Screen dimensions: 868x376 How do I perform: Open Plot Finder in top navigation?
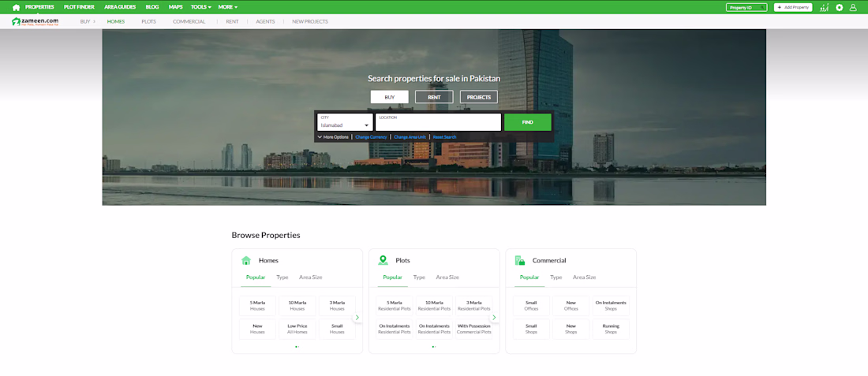click(79, 7)
